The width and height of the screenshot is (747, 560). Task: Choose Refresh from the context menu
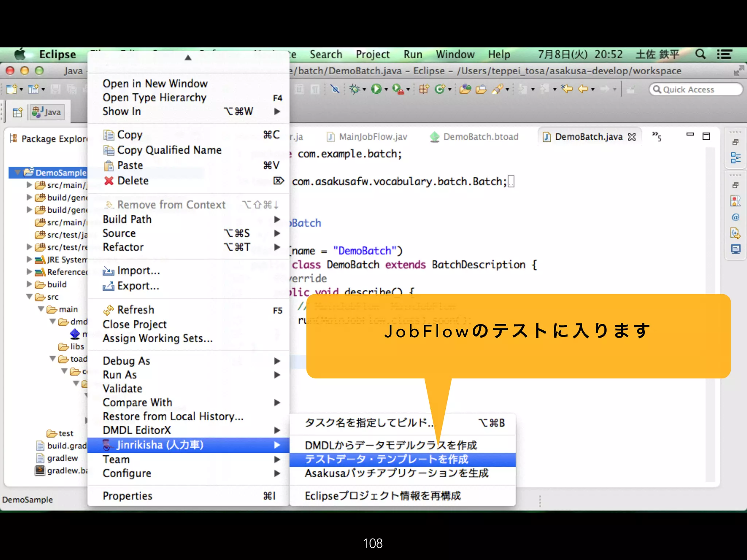[x=136, y=310]
